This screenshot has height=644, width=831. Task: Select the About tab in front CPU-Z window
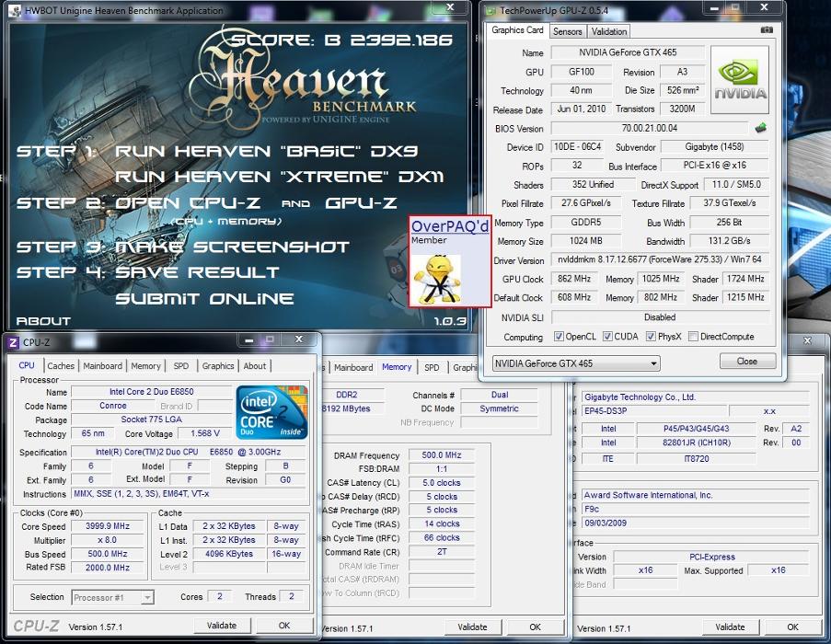[x=254, y=366]
